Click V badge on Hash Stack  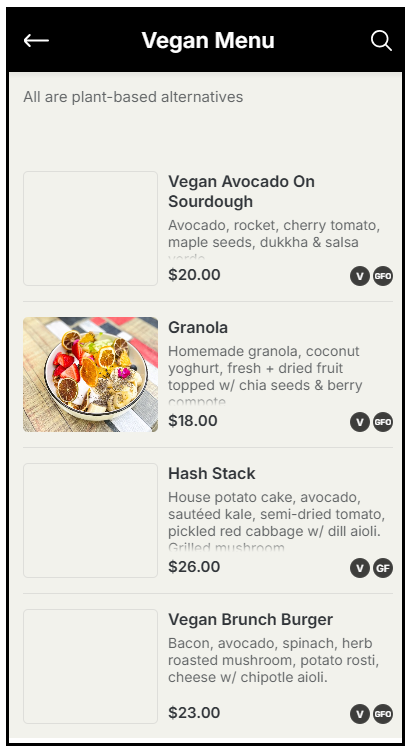[x=360, y=568]
